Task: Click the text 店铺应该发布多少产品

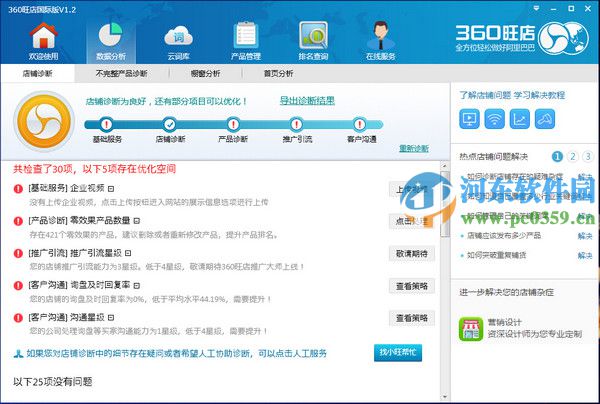Action: [504, 235]
